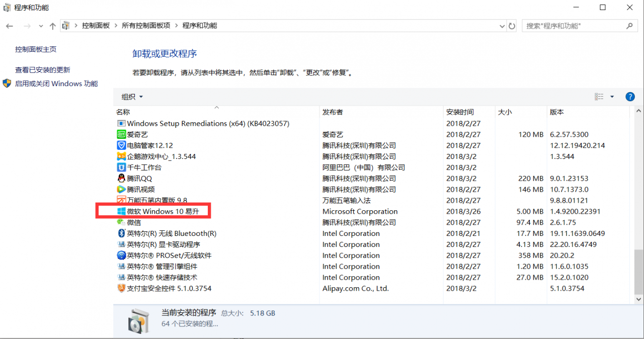Click the Windows Setup Remediations icon
644x339 pixels.
(121, 123)
